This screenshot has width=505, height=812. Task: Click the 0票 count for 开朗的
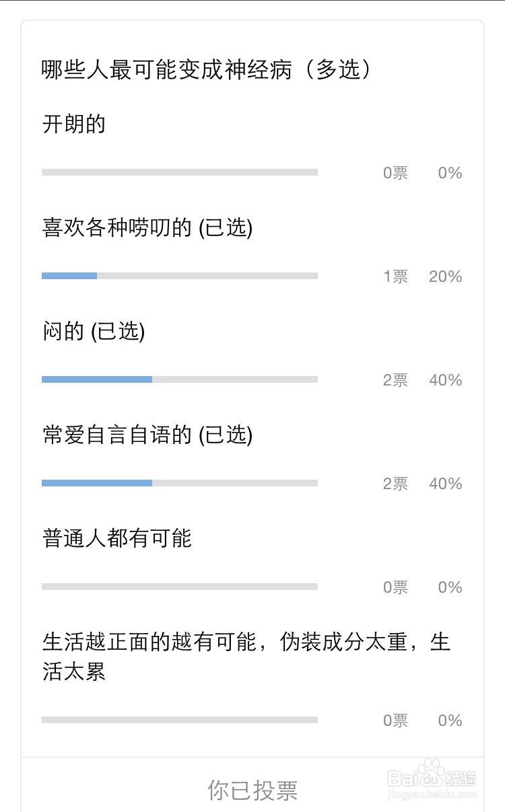point(396,173)
